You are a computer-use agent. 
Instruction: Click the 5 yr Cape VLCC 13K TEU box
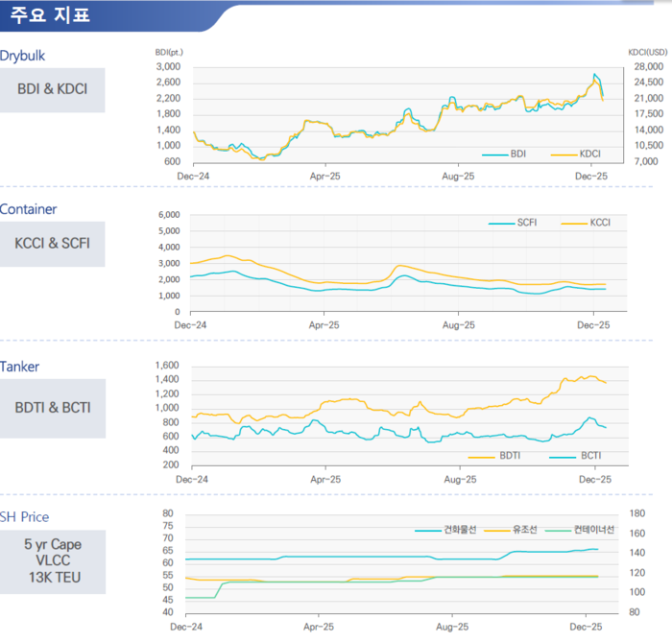click(53, 560)
